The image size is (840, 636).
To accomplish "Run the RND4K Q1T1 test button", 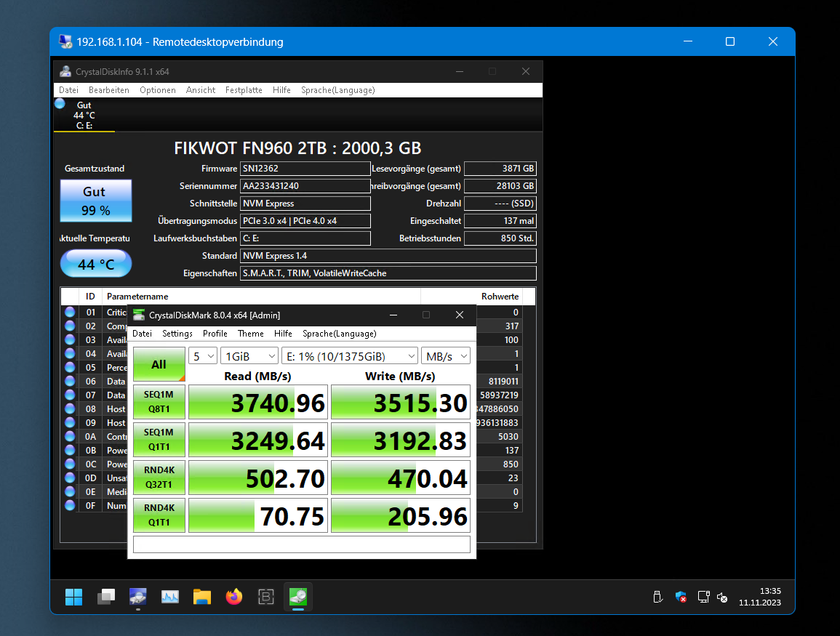I will (x=159, y=515).
